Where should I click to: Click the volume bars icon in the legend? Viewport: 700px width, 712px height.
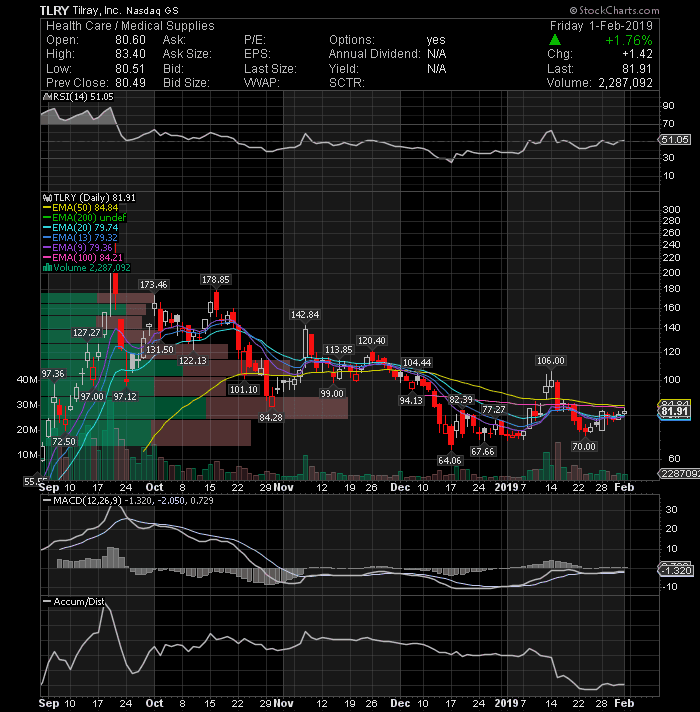[47, 268]
